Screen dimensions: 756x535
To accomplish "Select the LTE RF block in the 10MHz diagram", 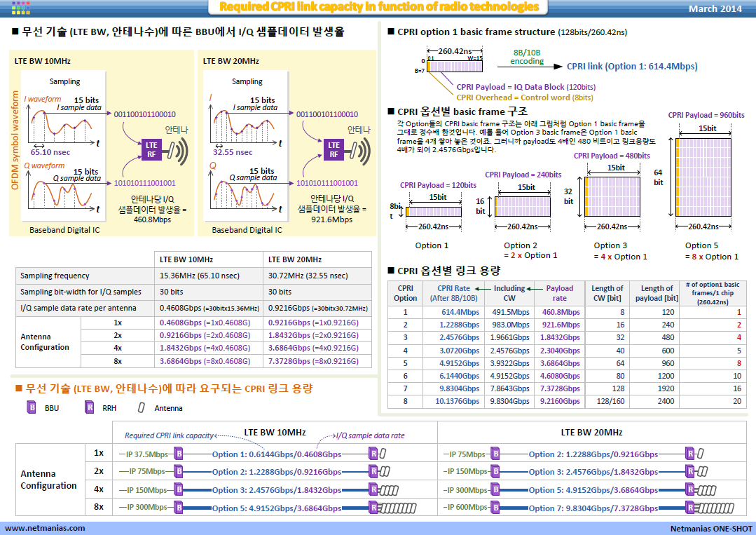I will (x=151, y=149).
